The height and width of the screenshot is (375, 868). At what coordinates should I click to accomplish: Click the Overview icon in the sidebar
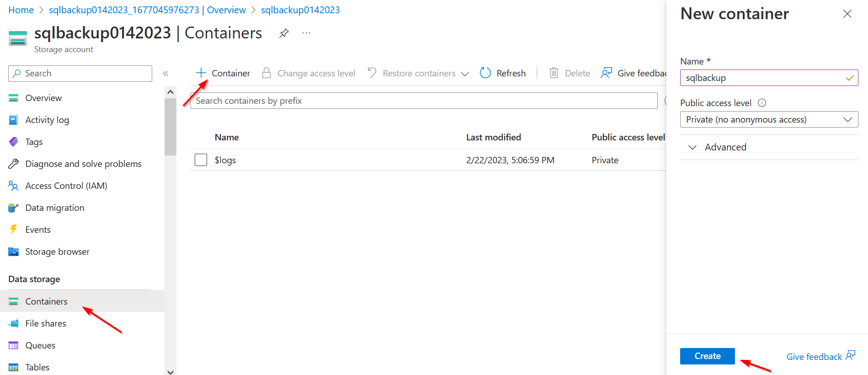(14, 98)
